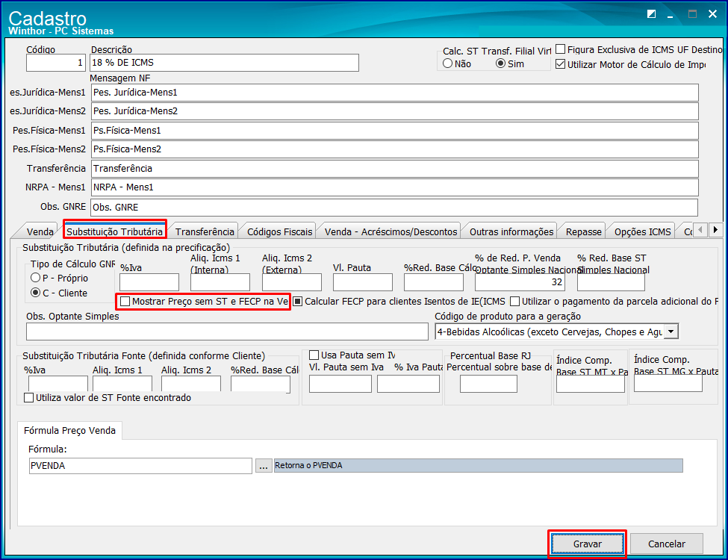This screenshot has width=728, height=560.
Task: Click the Ps.Física-Mens1 message field
Action: tap(395, 131)
